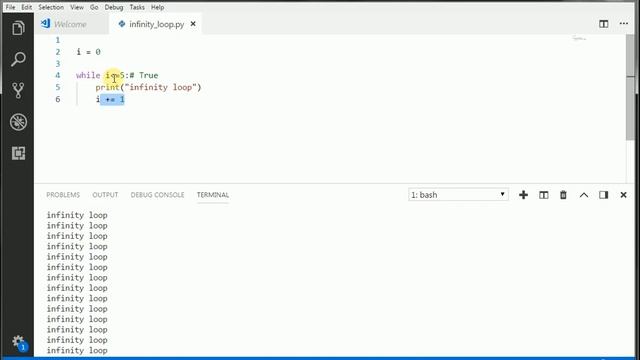Open Manage gear settings menu
640x360 pixels.
[18, 341]
